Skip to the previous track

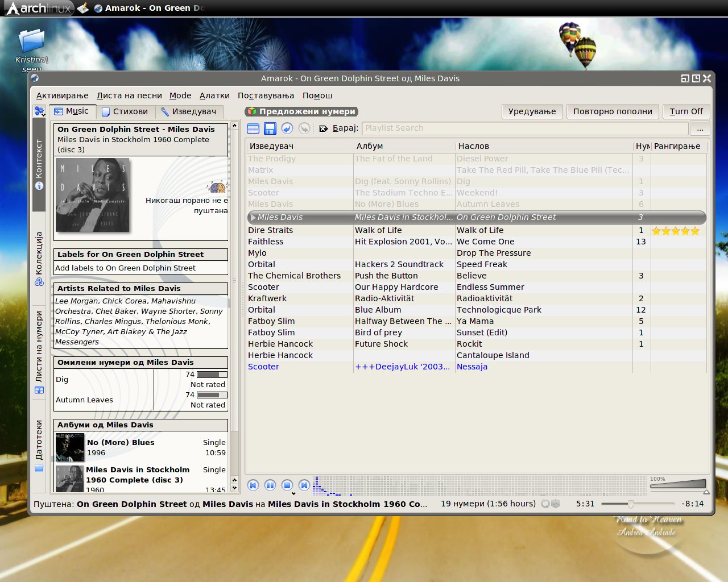click(x=253, y=485)
